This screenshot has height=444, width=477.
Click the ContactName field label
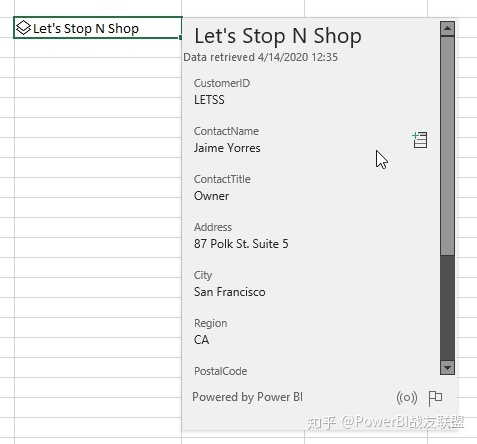tap(226, 131)
